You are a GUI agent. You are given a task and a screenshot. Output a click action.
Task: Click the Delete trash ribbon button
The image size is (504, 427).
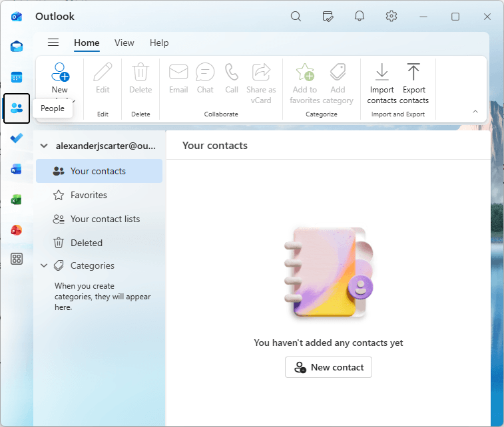pyautogui.click(x=140, y=78)
